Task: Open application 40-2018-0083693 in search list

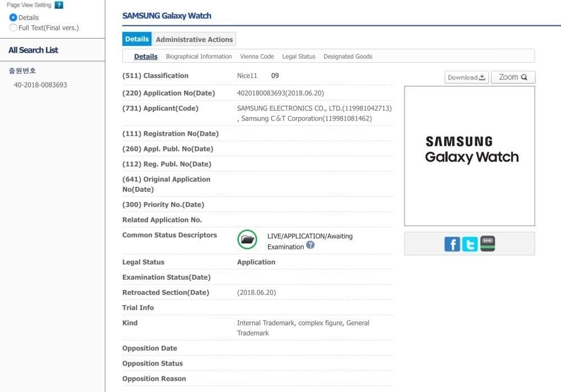Action: (40, 85)
